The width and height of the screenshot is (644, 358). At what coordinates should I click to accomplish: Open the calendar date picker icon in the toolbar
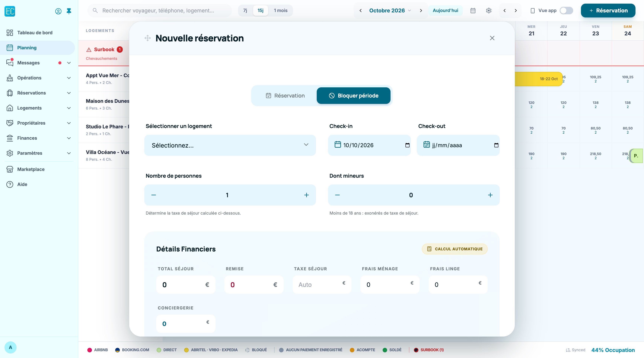[473, 11]
